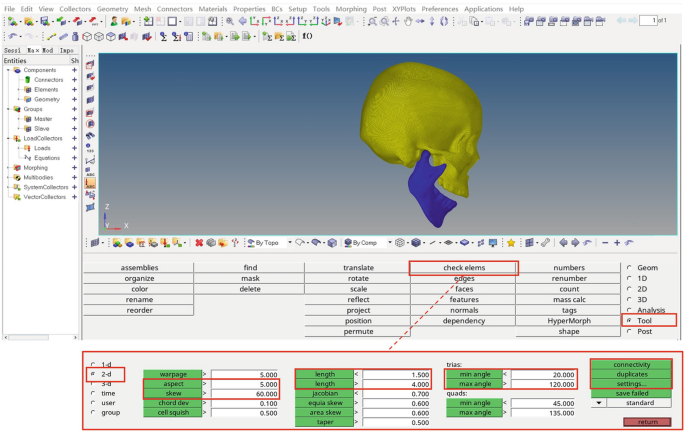Click the check elems panel button
The width and height of the screenshot is (685, 432).
pos(464,268)
